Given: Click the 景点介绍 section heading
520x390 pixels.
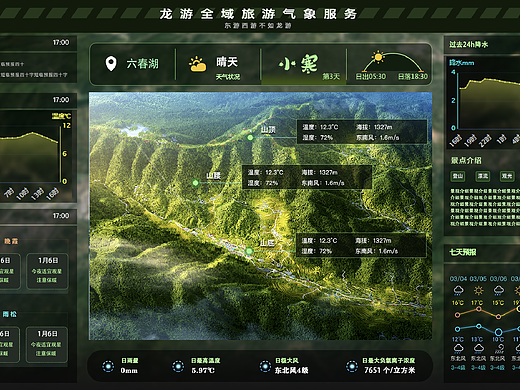Looking at the screenshot, I should coord(466,160).
